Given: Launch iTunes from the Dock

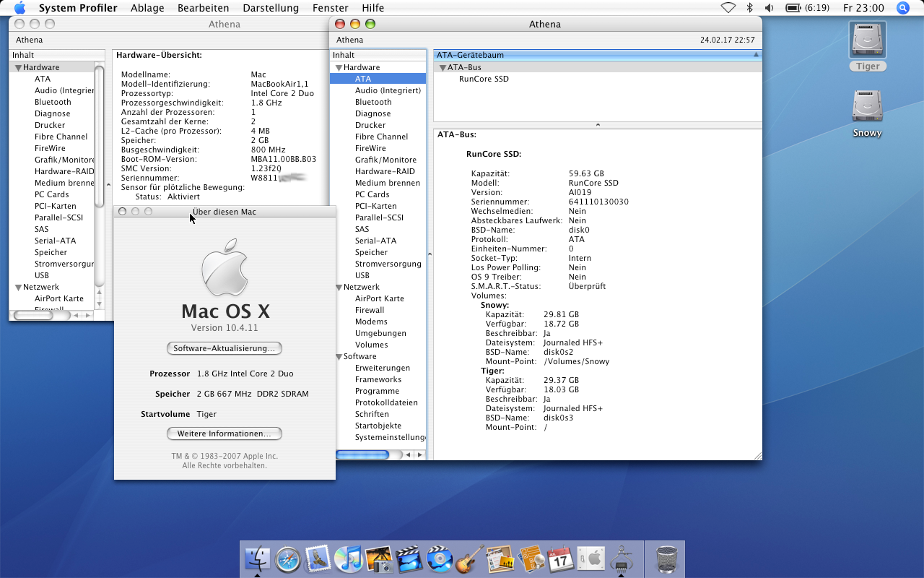Looking at the screenshot, I should coord(349,558).
